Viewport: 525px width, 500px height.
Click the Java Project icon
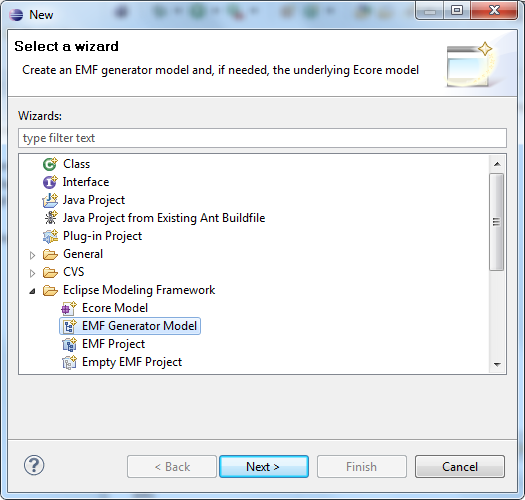pos(50,200)
